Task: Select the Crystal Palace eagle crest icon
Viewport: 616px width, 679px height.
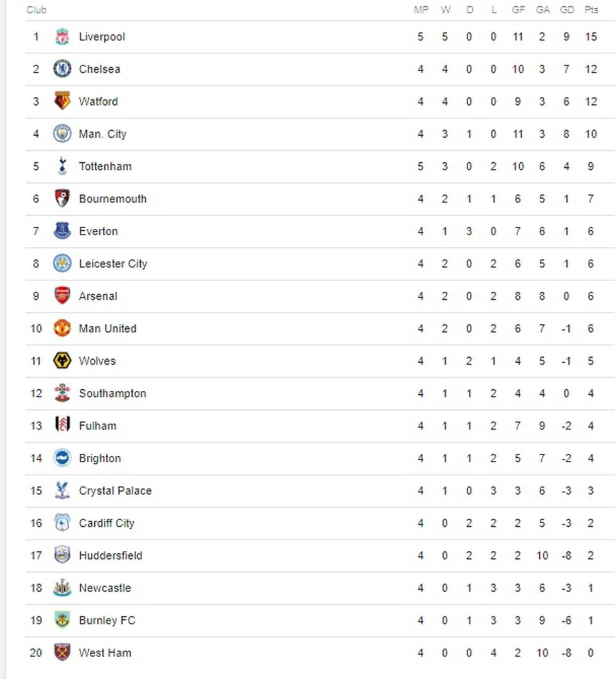Action: click(62, 490)
